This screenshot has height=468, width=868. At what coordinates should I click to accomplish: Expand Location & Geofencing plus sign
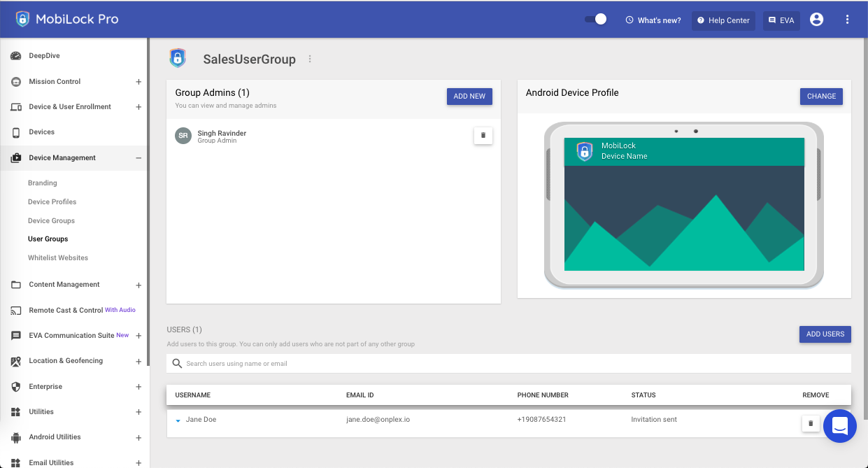tap(138, 362)
